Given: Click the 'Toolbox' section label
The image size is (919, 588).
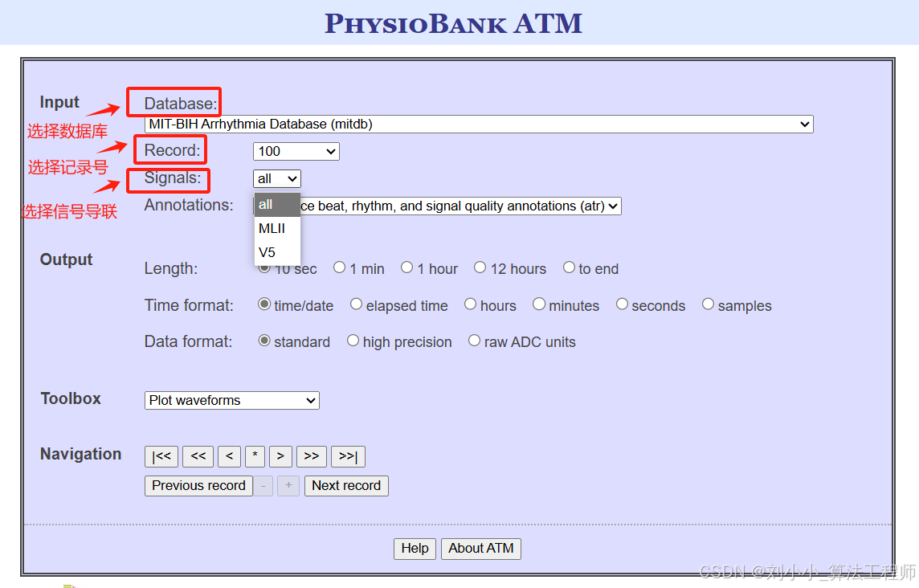Looking at the screenshot, I should [71, 398].
